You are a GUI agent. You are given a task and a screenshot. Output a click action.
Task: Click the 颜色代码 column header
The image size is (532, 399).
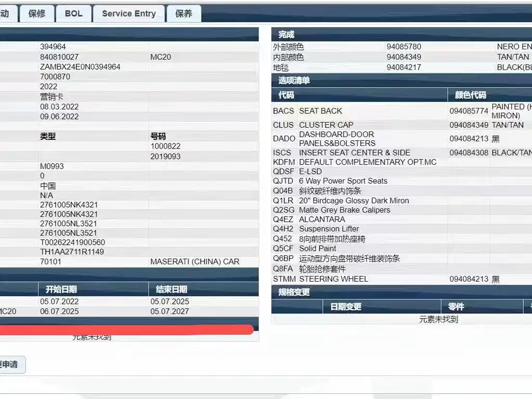coord(470,95)
